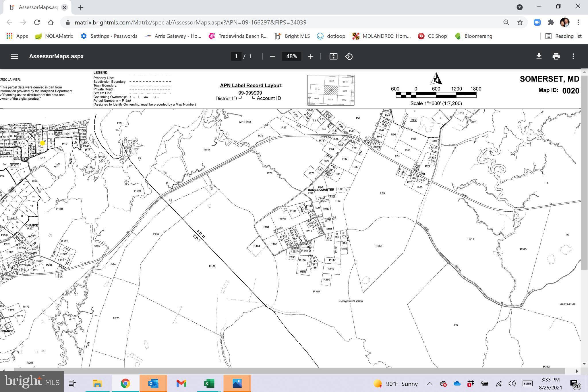Open the Photos app in taskbar
Screen dimensions: 588x392
(x=237, y=383)
